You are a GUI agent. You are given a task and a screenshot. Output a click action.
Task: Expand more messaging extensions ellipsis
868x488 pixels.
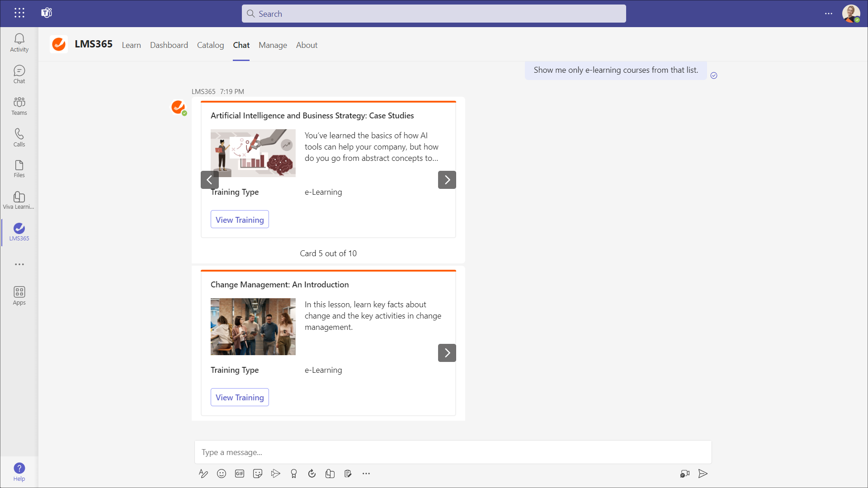click(x=366, y=474)
